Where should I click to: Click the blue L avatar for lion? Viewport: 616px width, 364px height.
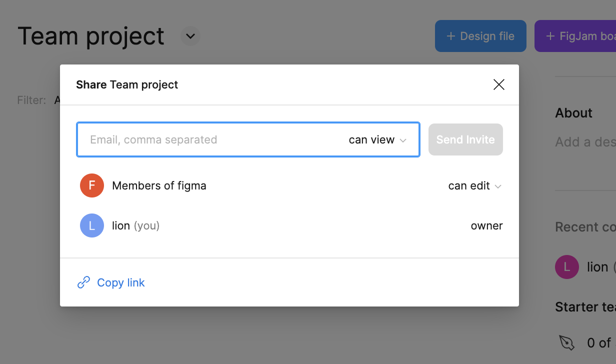pyautogui.click(x=92, y=225)
